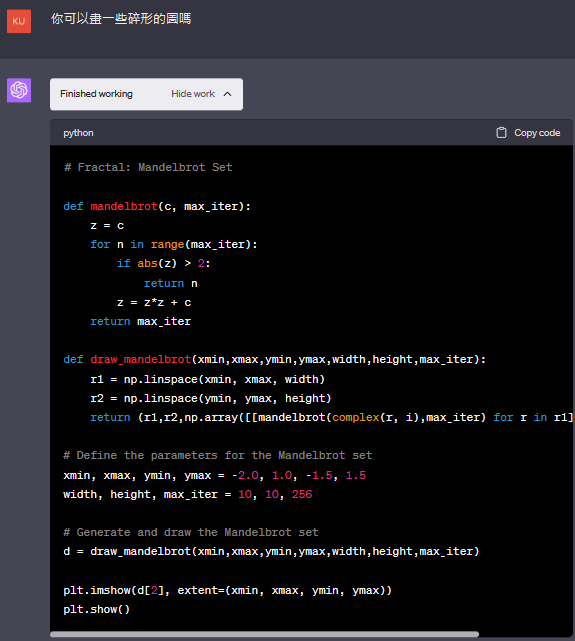Click the purple ChatGPT logo avatar
Viewport: 575px width, 641px height.
point(19,90)
